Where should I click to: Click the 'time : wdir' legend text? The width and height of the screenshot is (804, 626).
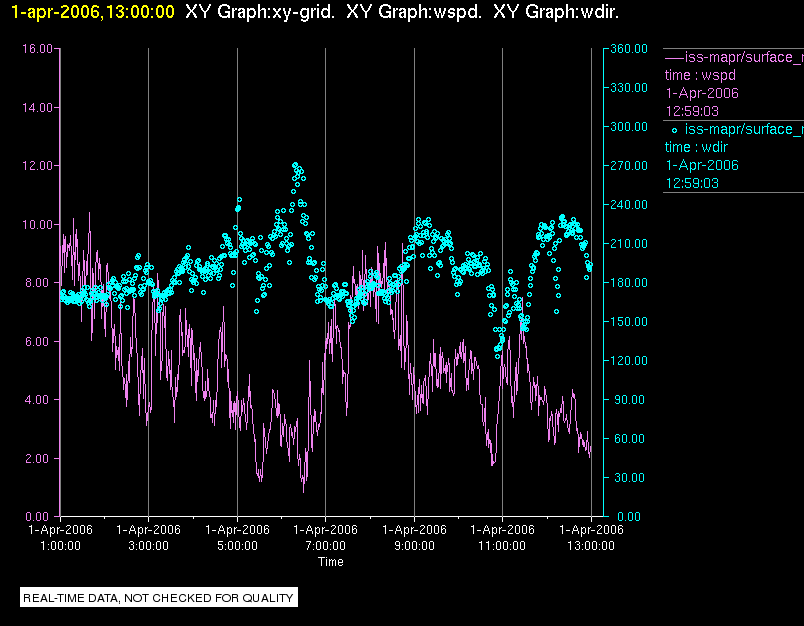coord(696,148)
